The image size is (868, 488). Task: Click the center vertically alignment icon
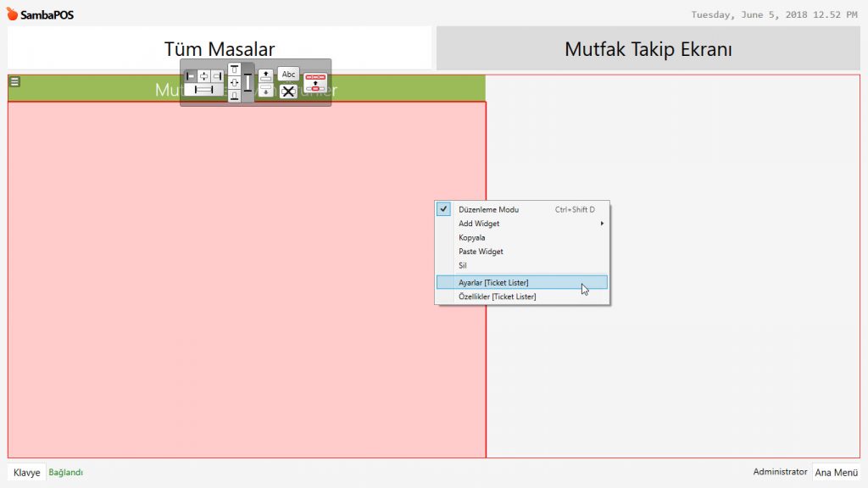point(235,83)
